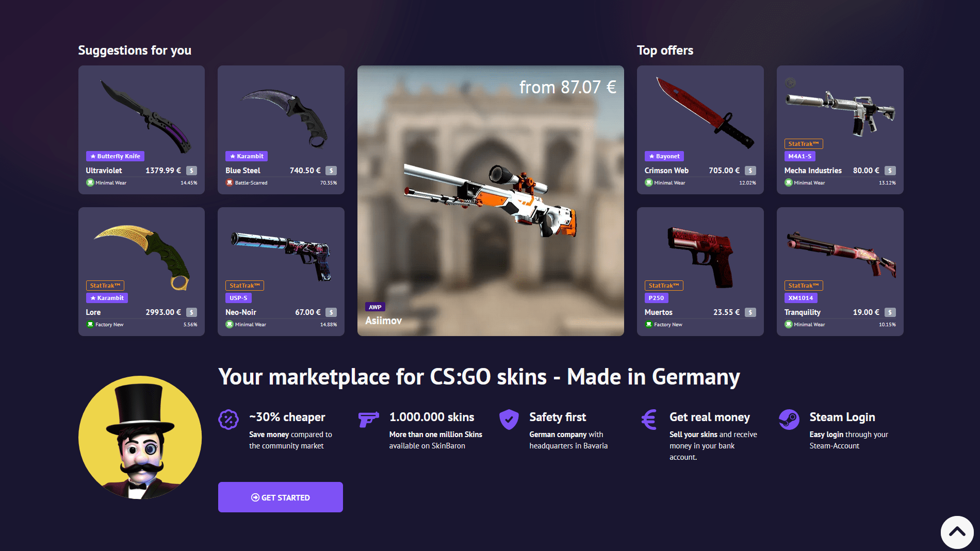
Task: Click the Steam logo icon
Action: [x=789, y=420]
